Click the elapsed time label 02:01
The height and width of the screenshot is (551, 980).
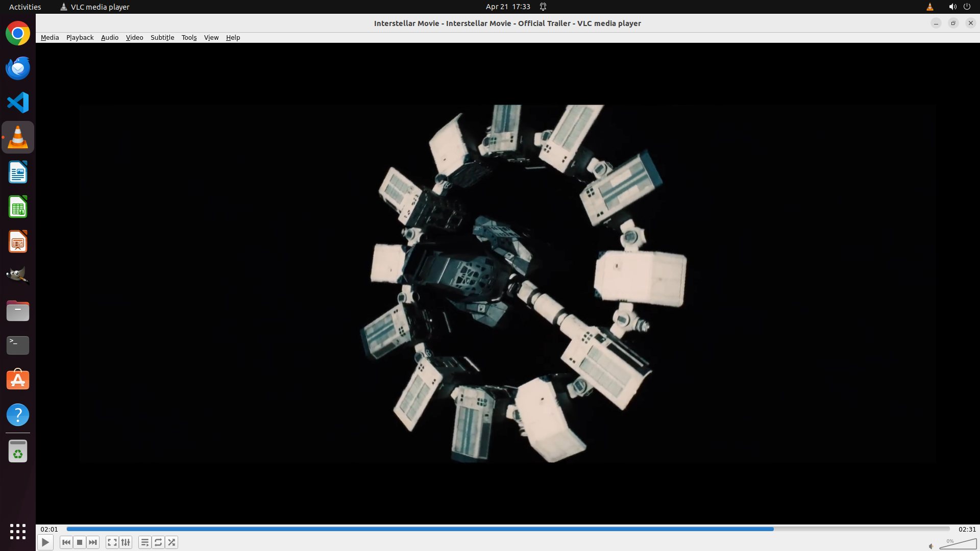pos(50,529)
